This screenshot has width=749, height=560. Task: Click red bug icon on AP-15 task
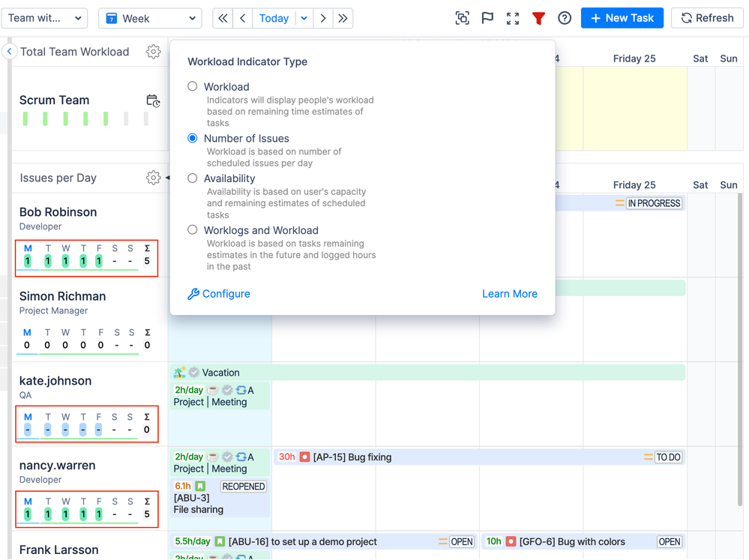click(x=304, y=457)
